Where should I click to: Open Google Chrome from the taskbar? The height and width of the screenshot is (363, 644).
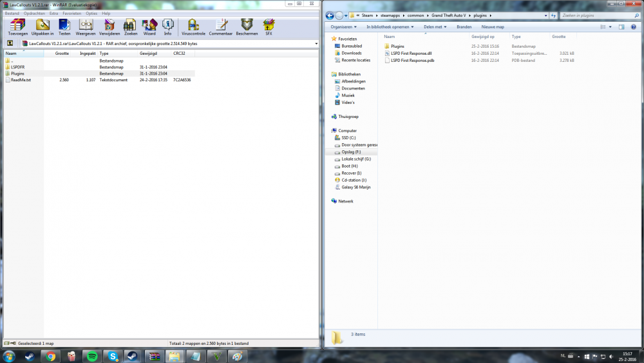pos(50,357)
